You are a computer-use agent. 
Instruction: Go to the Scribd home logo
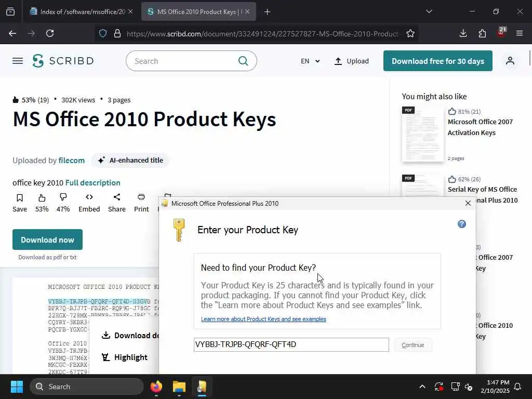(x=63, y=61)
